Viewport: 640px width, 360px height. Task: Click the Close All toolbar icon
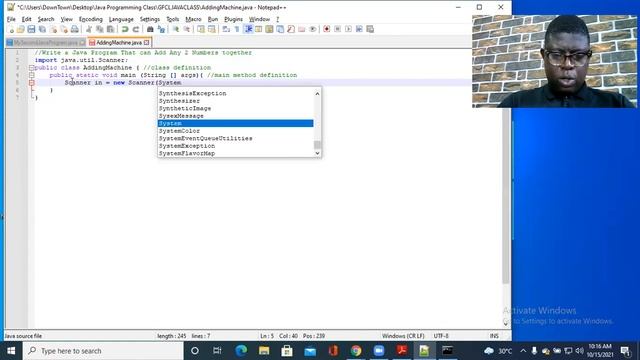click(x=64, y=29)
